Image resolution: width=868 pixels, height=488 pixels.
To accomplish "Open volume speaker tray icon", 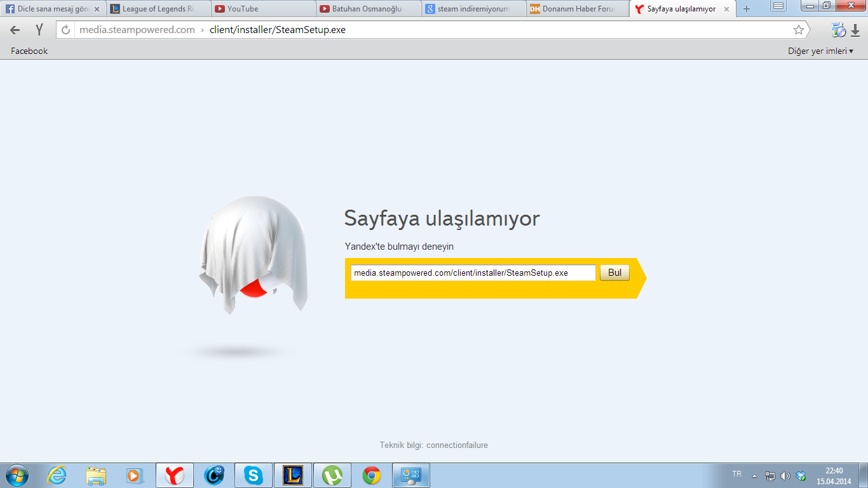I will coord(785,475).
